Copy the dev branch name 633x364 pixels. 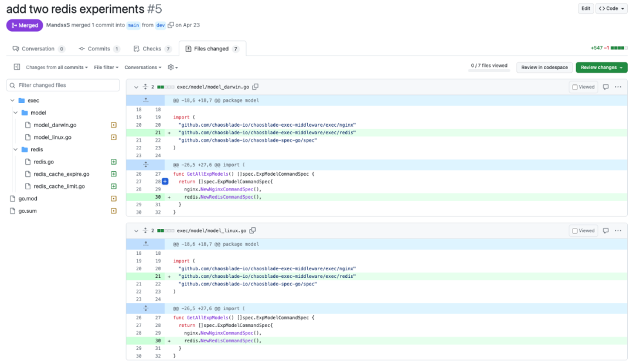pyautogui.click(x=171, y=25)
